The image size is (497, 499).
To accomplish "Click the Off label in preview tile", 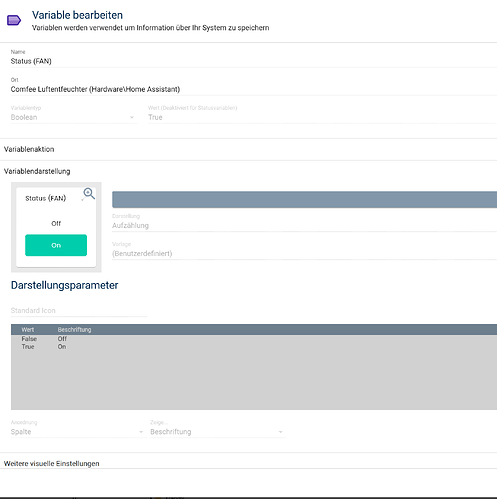I will [56, 223].
